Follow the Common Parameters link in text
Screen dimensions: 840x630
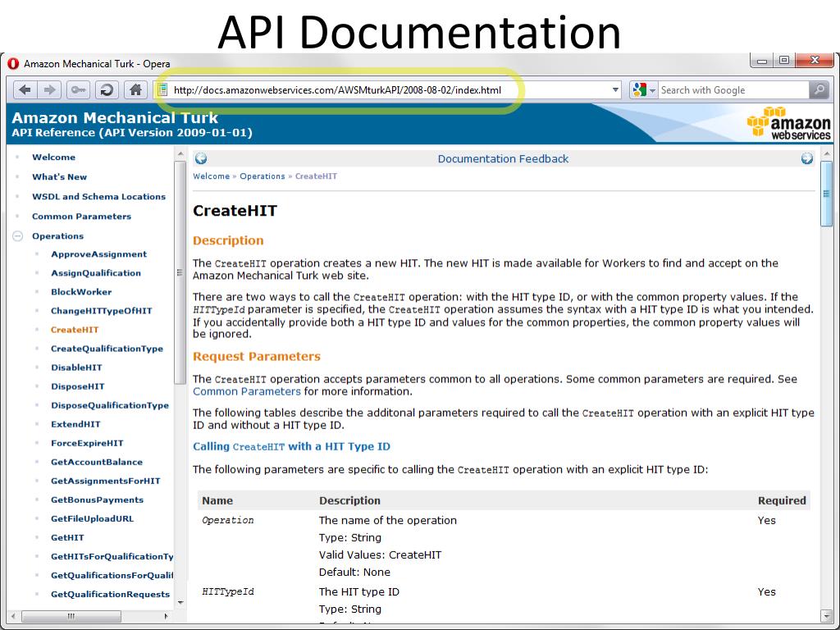coord(246,391)
